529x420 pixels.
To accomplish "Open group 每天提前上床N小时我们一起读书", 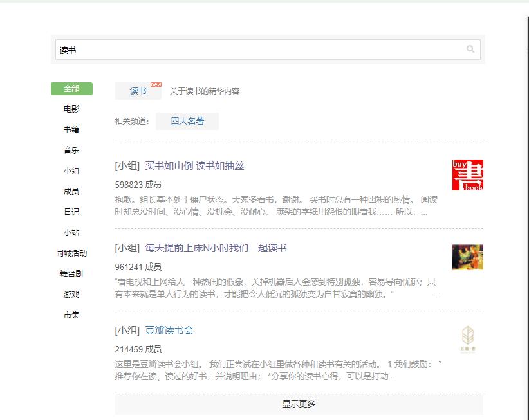I will [x=216, y=248].
